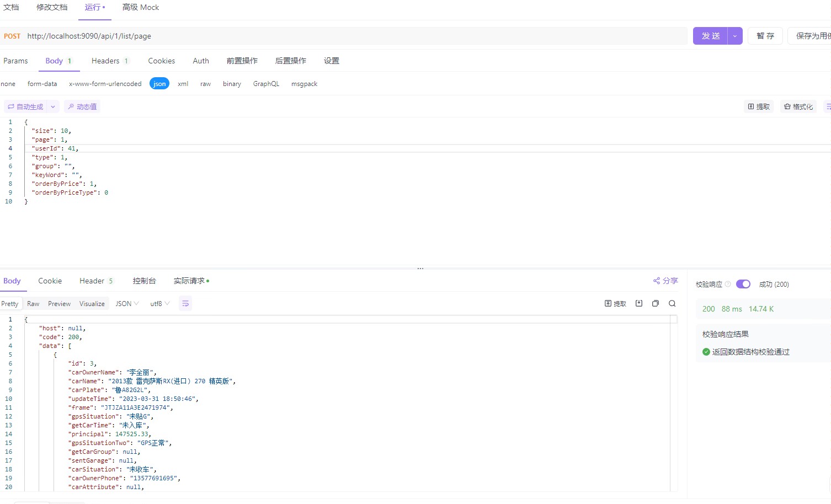Toggle off the 校验响应 switch
The width and height of the screenshot is (831, 504).
pyautogui.click(x=743, y=284)
